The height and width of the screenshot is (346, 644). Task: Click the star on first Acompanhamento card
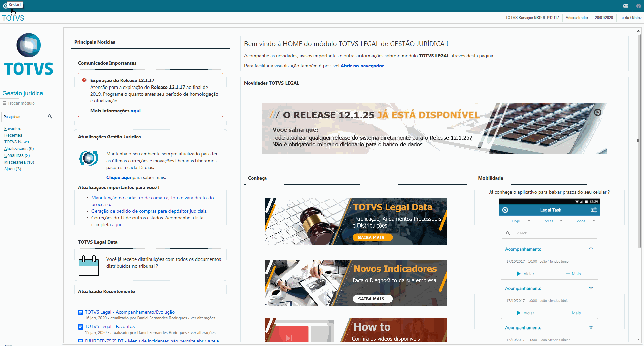[x=591, y=249]
